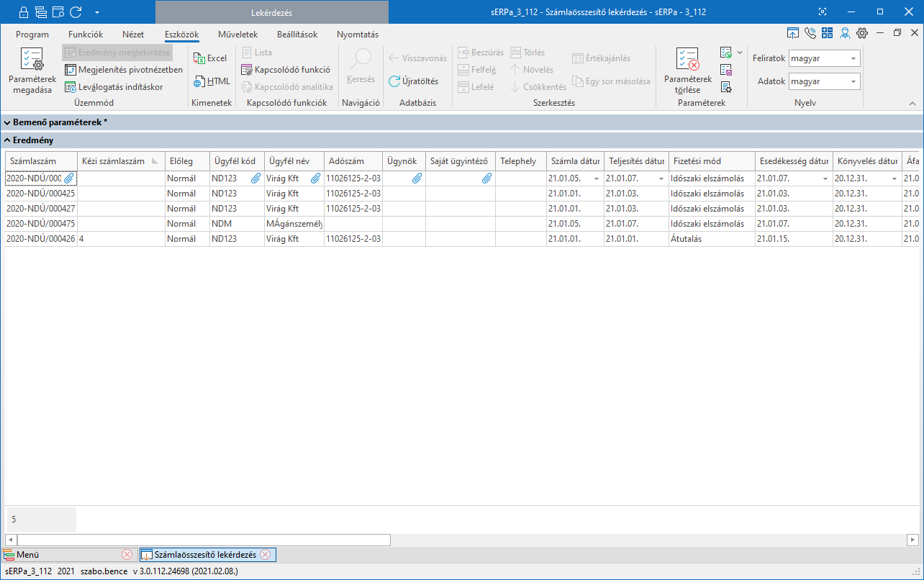
Task: Toggle Leválogatás indításkor option
Action: [x=114, y=87]
